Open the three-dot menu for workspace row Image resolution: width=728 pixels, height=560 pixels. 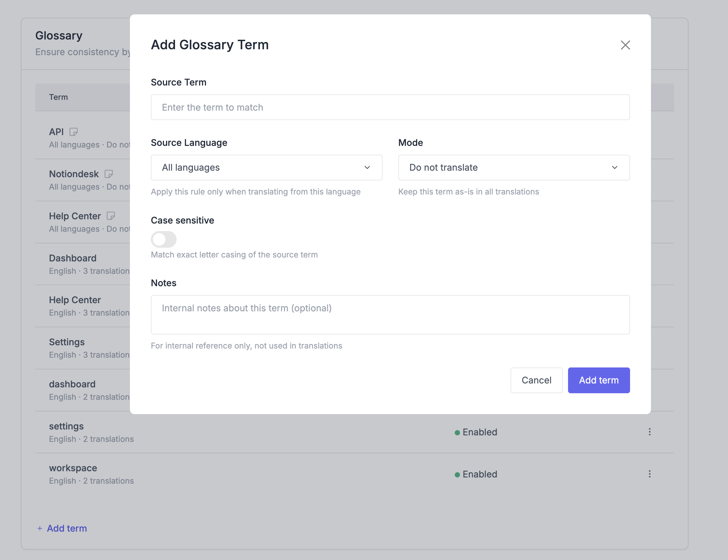(649, 474)
